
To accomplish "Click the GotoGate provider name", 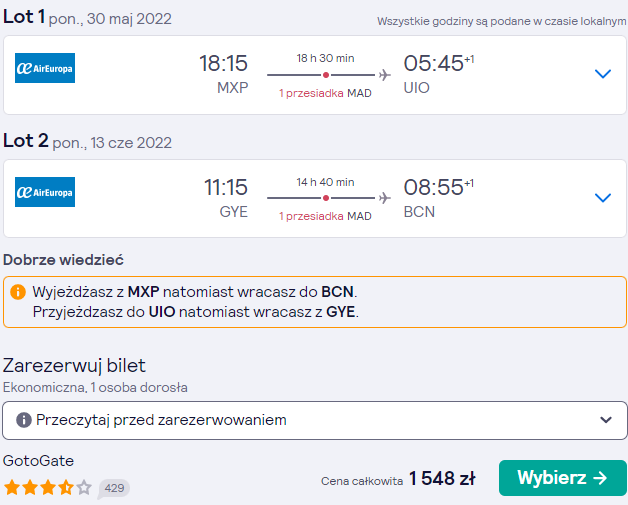I will pyautogui.click(x=38, y=461).
